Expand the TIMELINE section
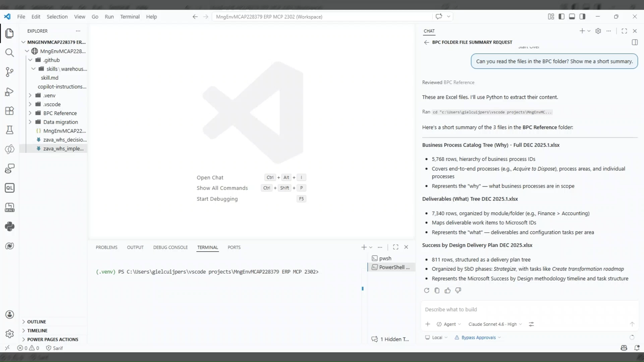Image resolution: width=644 pixels, height=362 pixels. pyautogui.click(x=54, y=330)
